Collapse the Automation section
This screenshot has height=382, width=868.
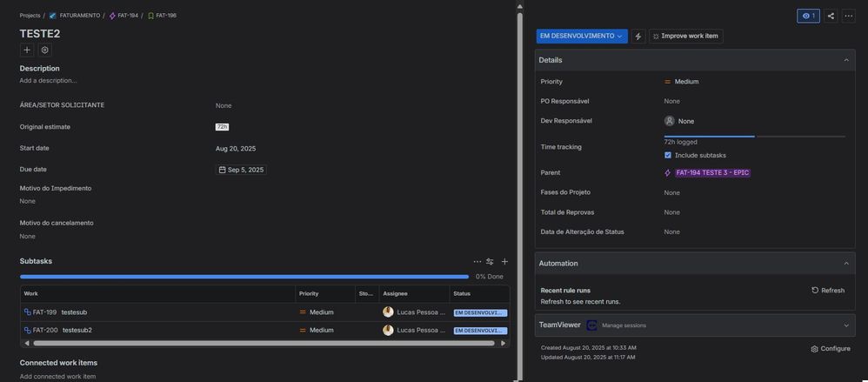tap(846, 264)
